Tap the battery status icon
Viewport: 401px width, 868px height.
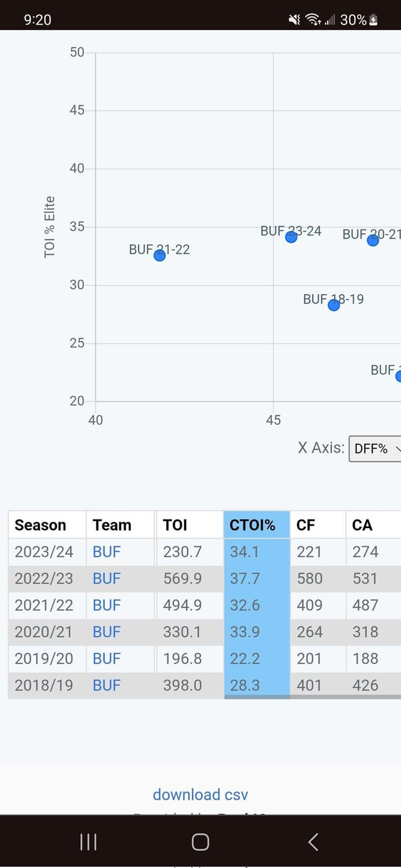coord(374,20)
